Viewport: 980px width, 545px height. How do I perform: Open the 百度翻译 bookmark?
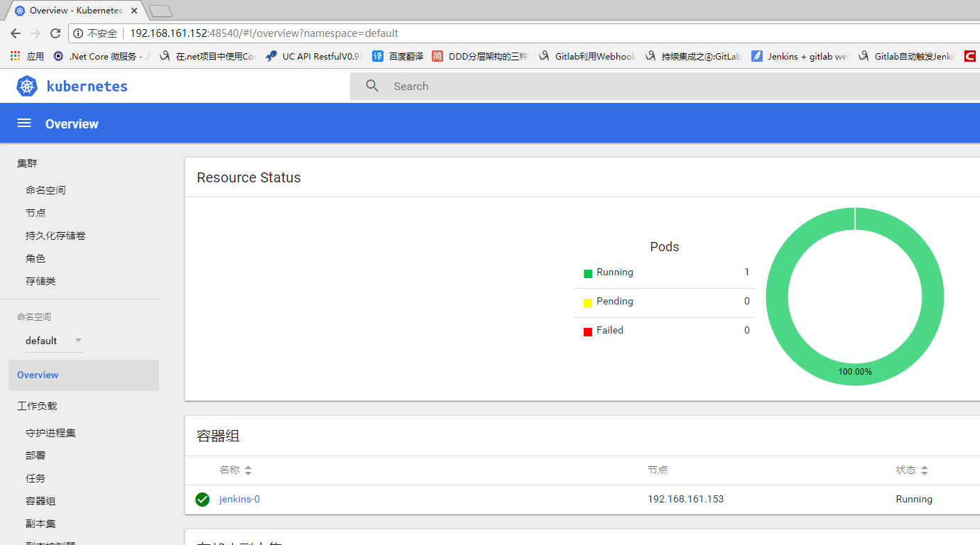[x=403, y=56]
